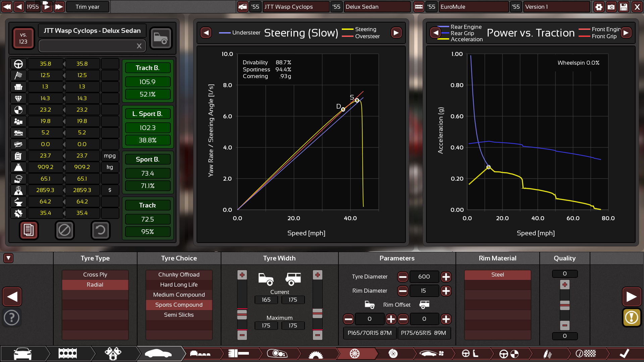The image size is (644, 362).
Task: Collapse the bottom panel with down arrow
Action: tap(8, 258)
